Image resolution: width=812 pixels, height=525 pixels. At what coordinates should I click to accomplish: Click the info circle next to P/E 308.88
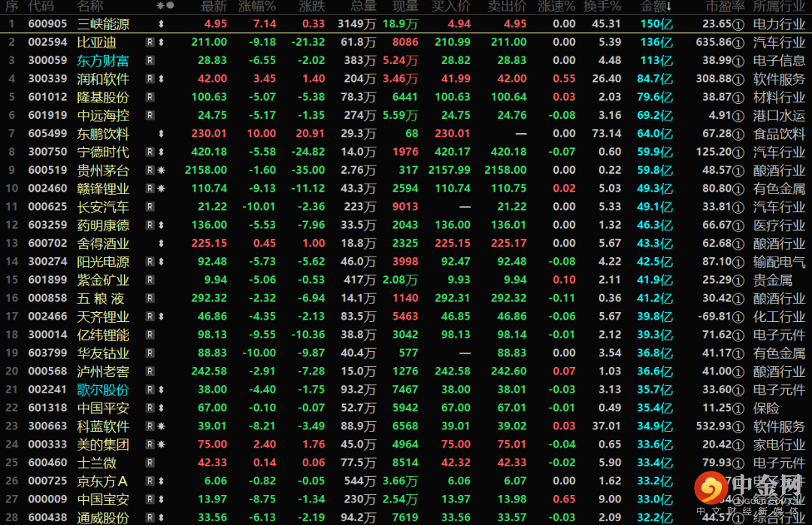pyautogui.click(x=739, y=79)
